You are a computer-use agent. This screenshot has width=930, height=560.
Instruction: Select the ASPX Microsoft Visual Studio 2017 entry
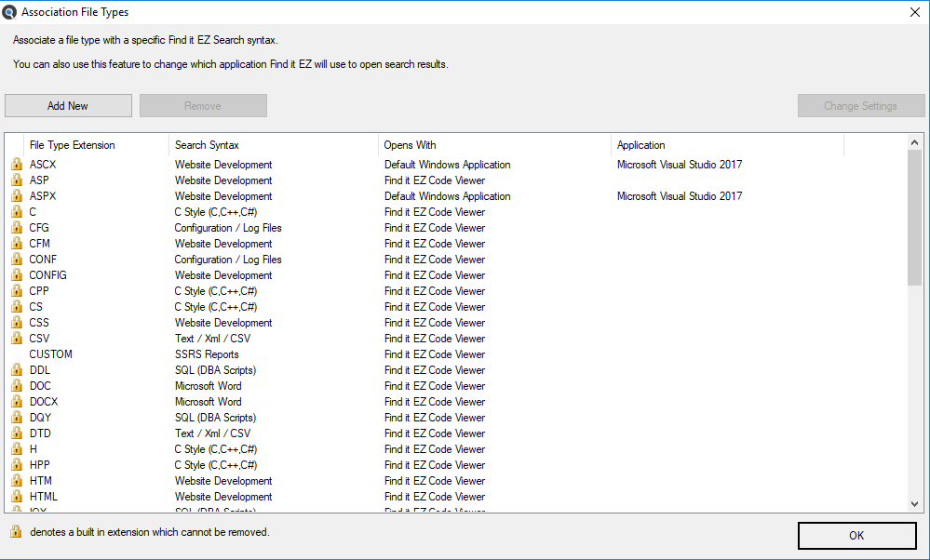(680, 196)
